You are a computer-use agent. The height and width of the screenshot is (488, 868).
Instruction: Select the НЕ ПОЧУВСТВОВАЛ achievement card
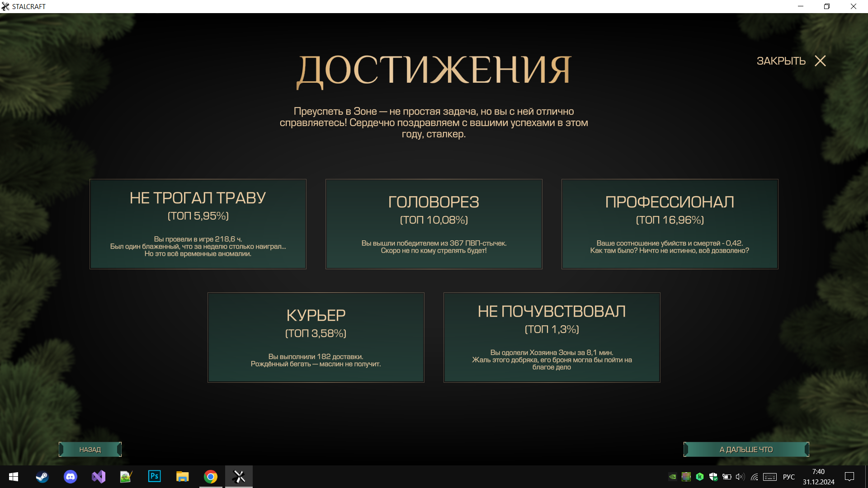pos(552,338)
